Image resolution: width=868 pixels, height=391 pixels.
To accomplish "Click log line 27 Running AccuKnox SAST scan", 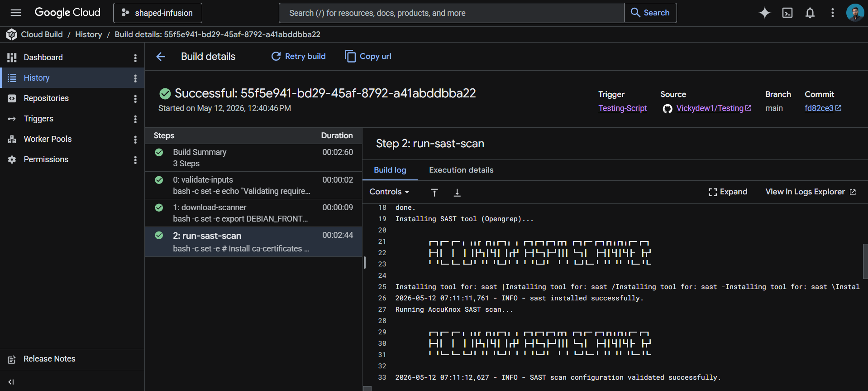I will 454,309.
